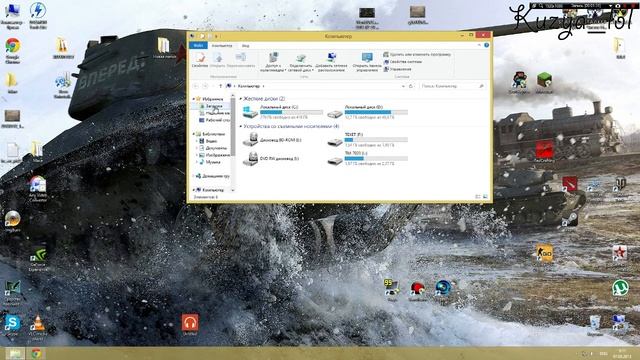Minimize the ribbon with the chevron
Image resolution: width=640 pixels, height=360 pixels.
point(479,45)
